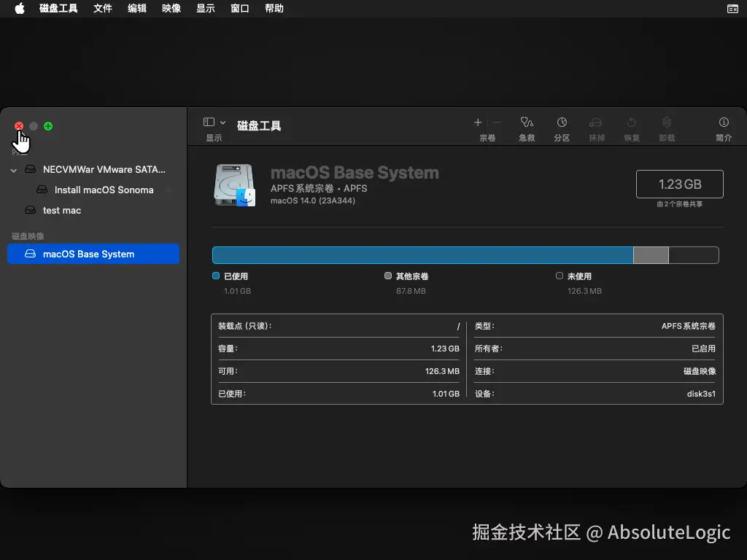Open the 编辑 menu
The image size is (747, 560).
(x=136, y=8)
